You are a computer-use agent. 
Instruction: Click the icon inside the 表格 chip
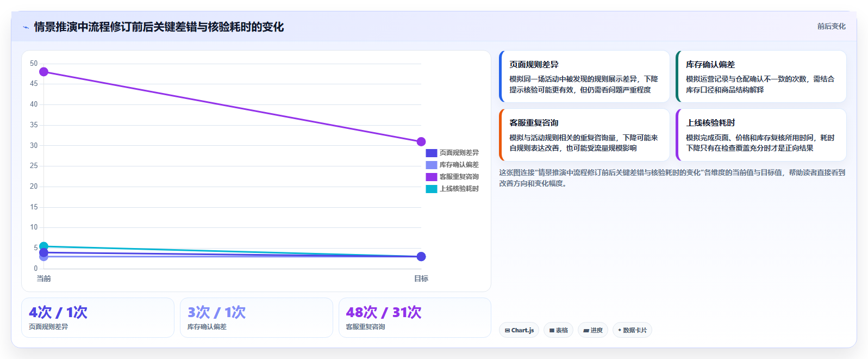(x=552, y=330)
